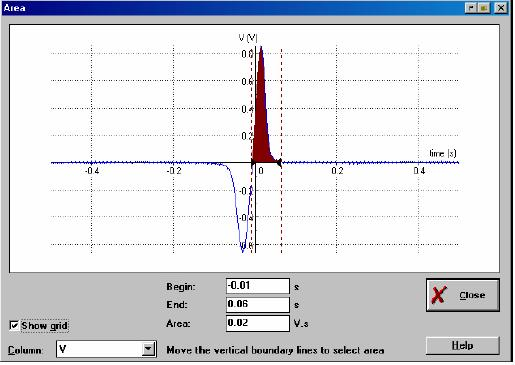The height and width of the screenshot is (365, 515).
Task: Click the Close button
Action: (463, 295)
